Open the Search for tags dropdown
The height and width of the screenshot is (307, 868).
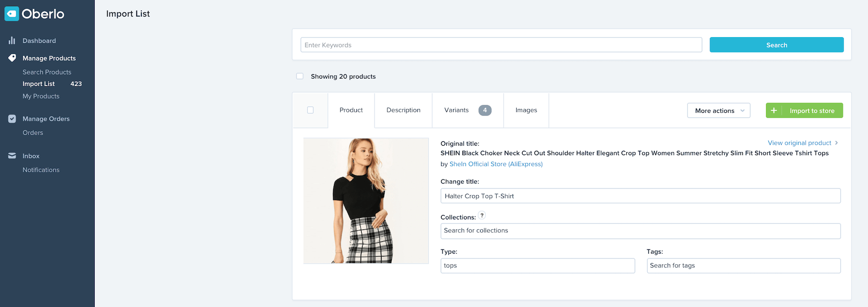(743, 266)
